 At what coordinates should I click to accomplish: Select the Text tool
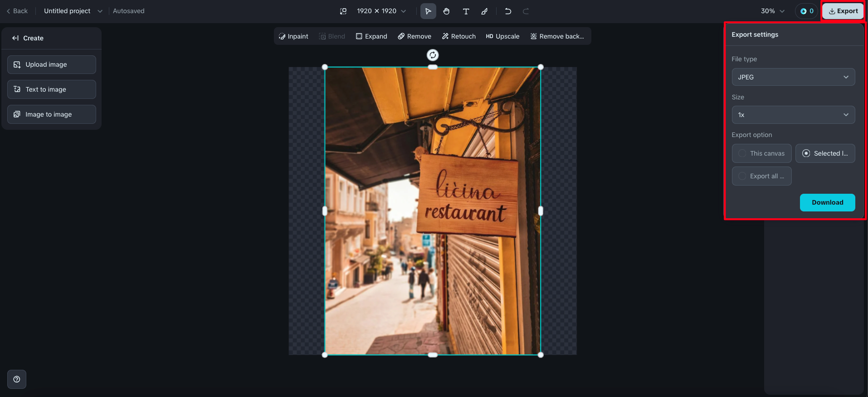(x=466, y=11)
